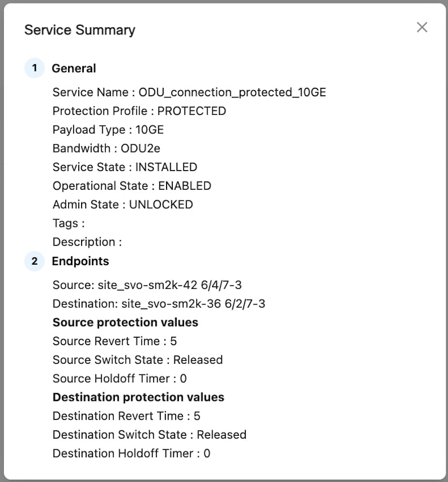
Task: Select the General section heading
Action: click(74, 68)
